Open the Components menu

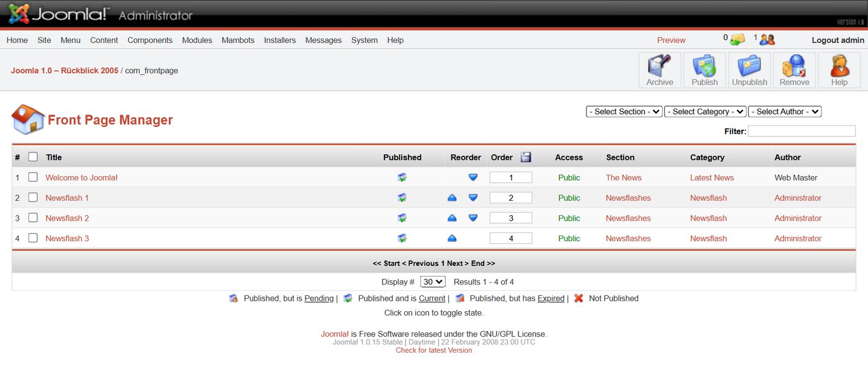(x=150, y=40)
